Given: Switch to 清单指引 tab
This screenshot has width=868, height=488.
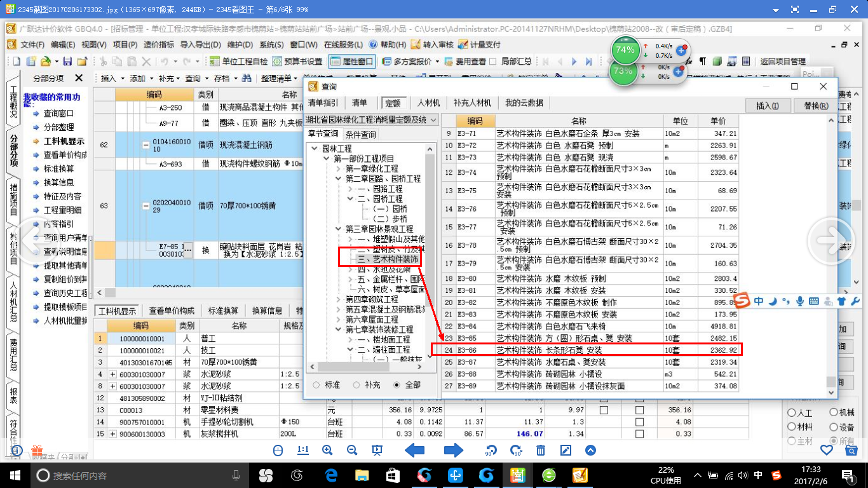Looking at the screenshot, I should [323, 103].
